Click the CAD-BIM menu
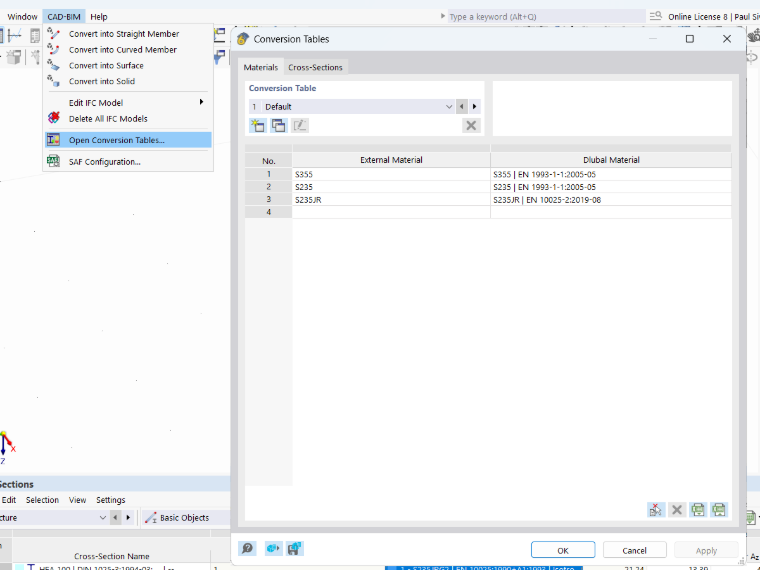760x570 pixels. tap(64, 16)
